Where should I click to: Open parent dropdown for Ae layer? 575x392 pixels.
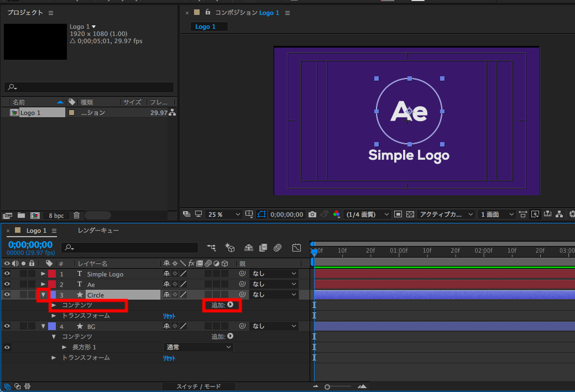tap(274, 284)
